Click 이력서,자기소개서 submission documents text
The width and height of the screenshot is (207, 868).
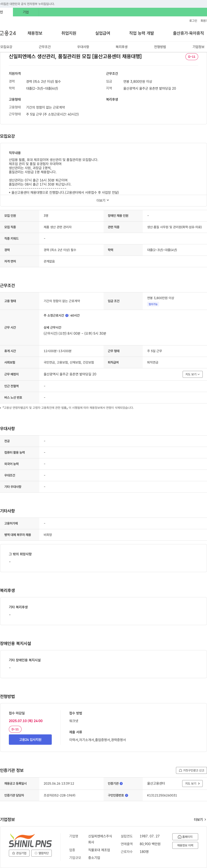tap(97, 740)
